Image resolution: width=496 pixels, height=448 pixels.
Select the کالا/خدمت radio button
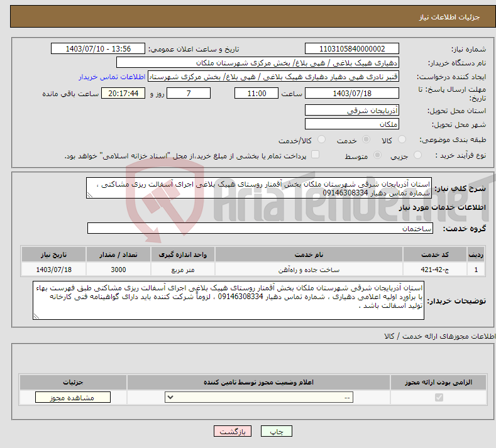(321, 139)
